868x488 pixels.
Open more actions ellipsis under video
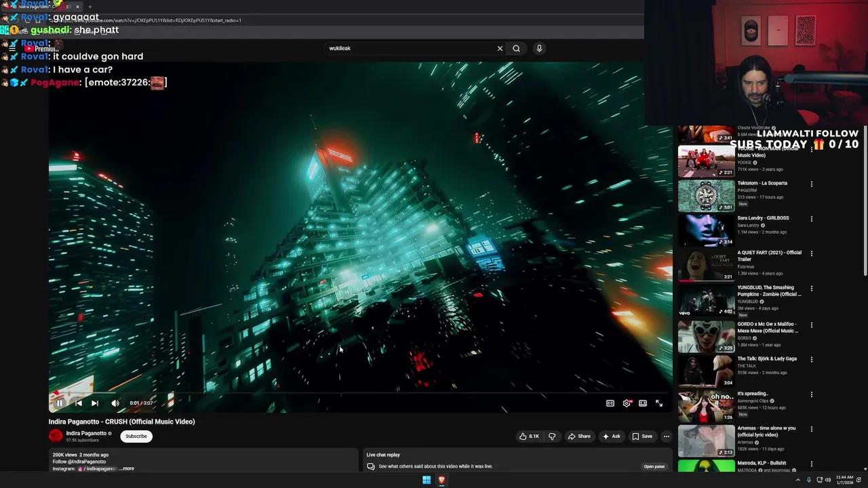[x=667, y=436]
